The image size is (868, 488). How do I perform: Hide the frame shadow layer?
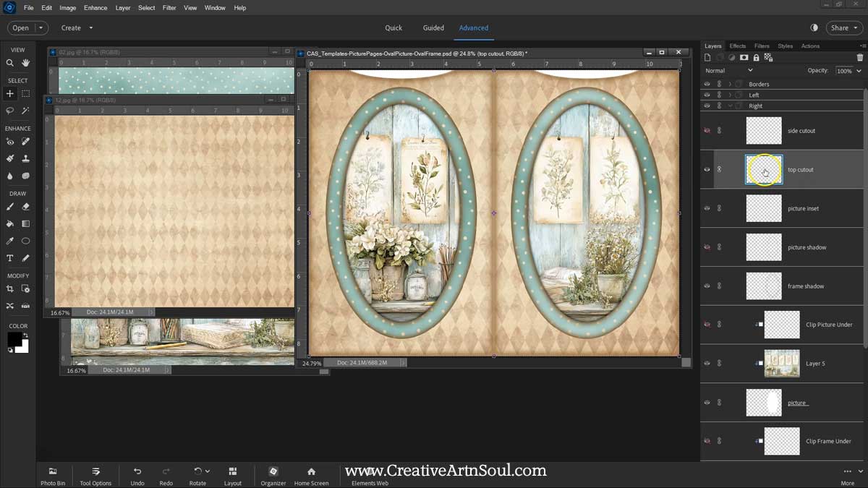pos(707,286)
